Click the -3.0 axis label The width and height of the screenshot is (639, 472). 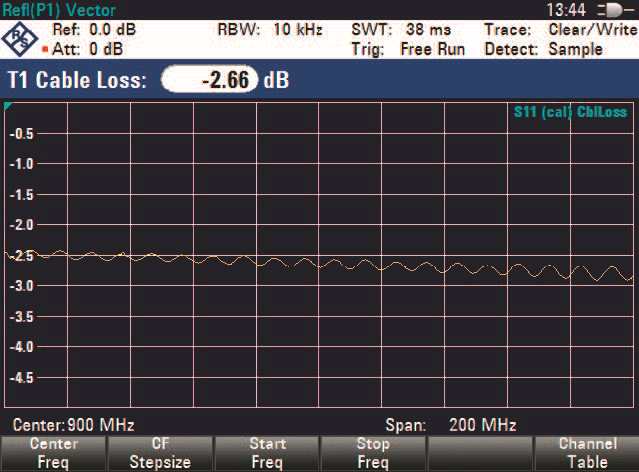pos(22,286)
